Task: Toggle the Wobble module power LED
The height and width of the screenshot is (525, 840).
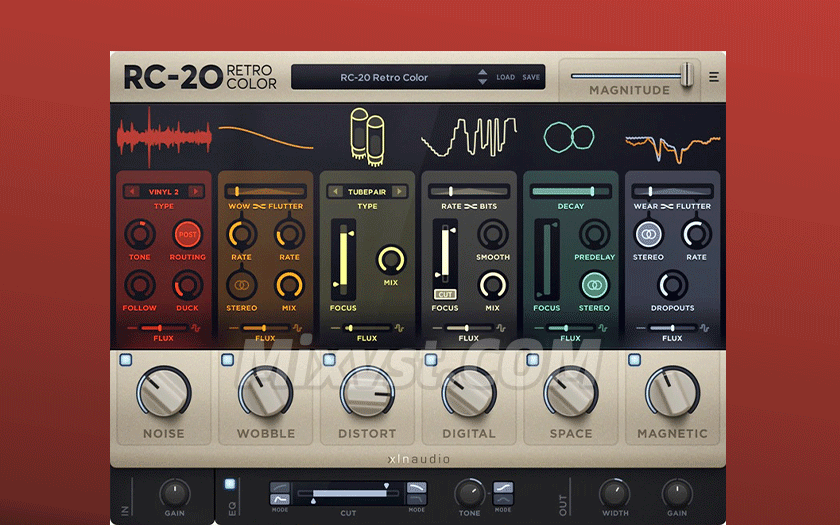Action: click(x=227, y=359)
